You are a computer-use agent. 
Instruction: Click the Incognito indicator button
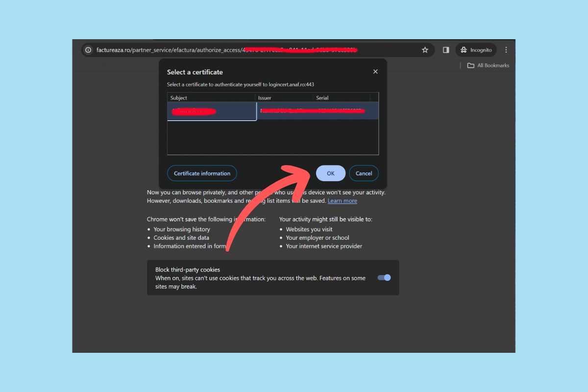coord(476,50)
